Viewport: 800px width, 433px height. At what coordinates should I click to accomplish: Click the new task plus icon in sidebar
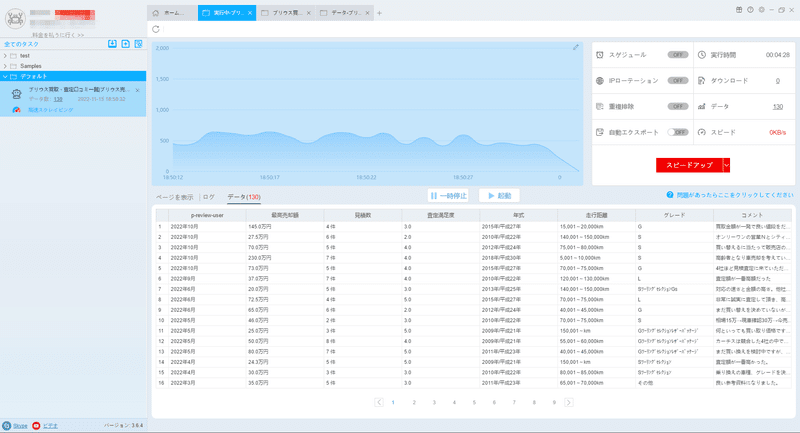[126, 44]
